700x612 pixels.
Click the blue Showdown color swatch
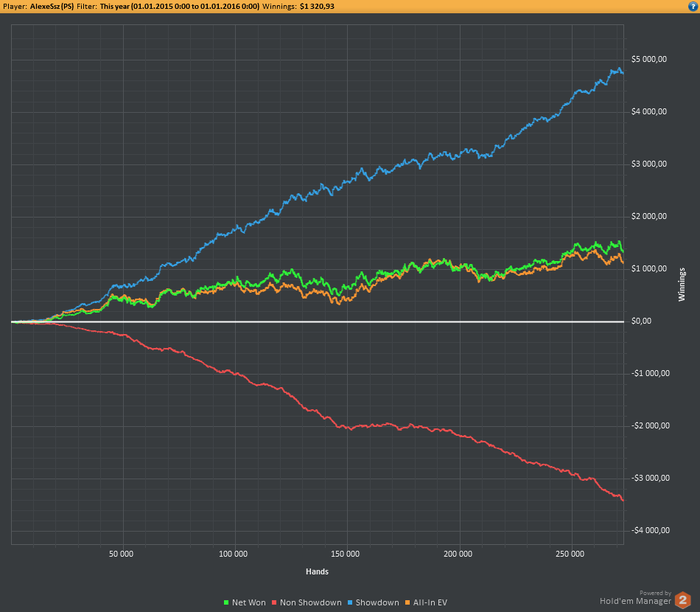click(350, 603)
